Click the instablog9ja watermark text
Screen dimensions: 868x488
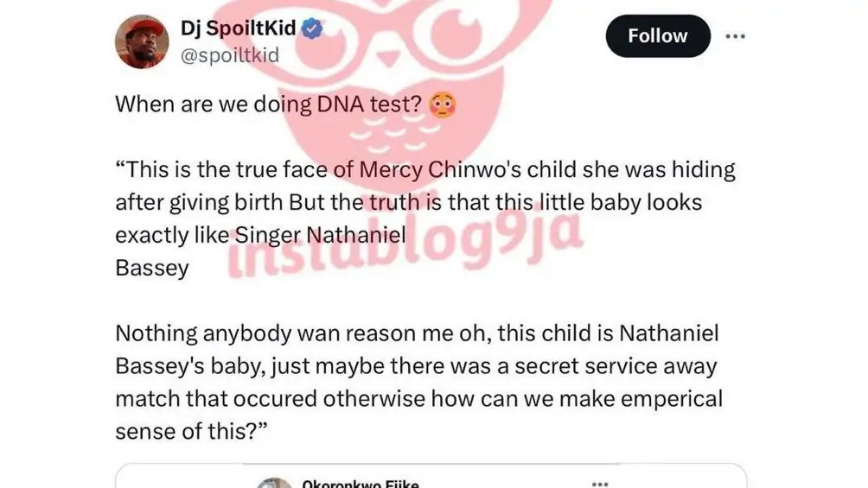pyautogui.click(x=406, y=250)
